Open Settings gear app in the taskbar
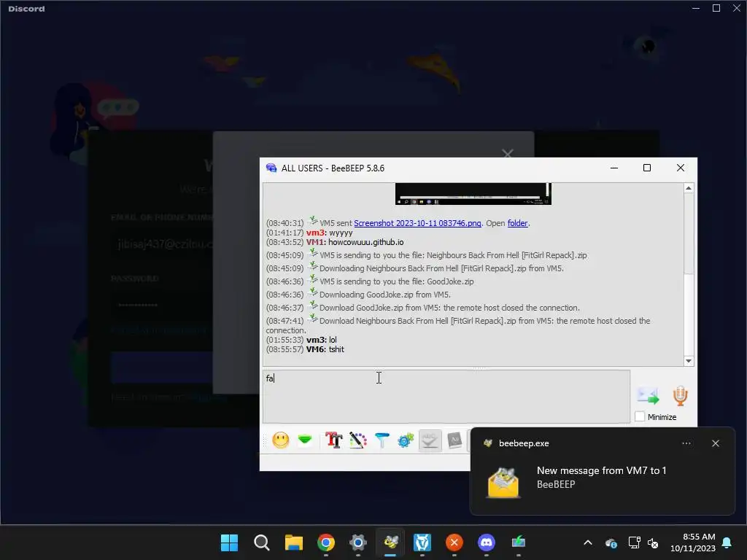 357,542
